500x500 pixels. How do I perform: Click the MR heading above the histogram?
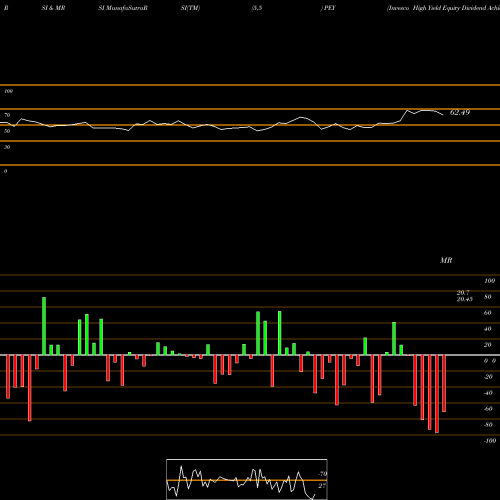point(446,260)
